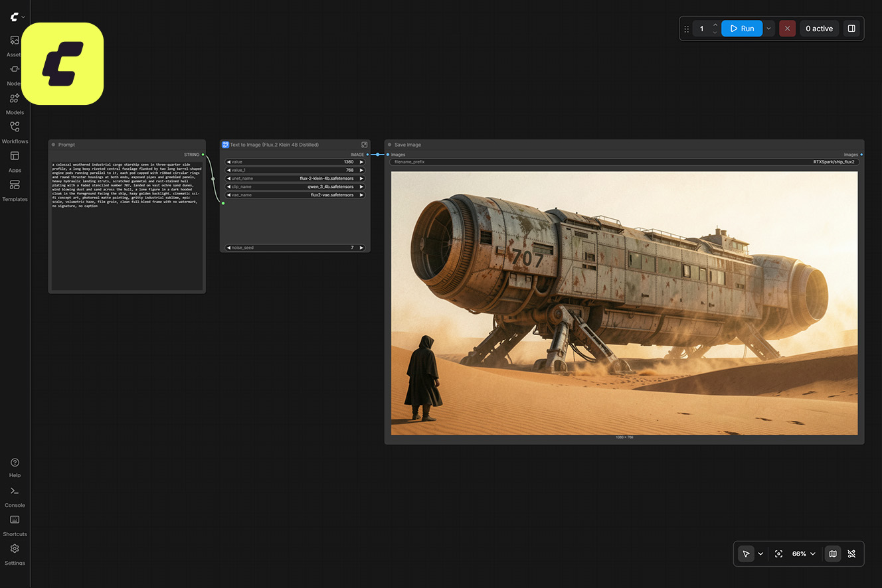Open the Nodes library panel

(15, 74)
